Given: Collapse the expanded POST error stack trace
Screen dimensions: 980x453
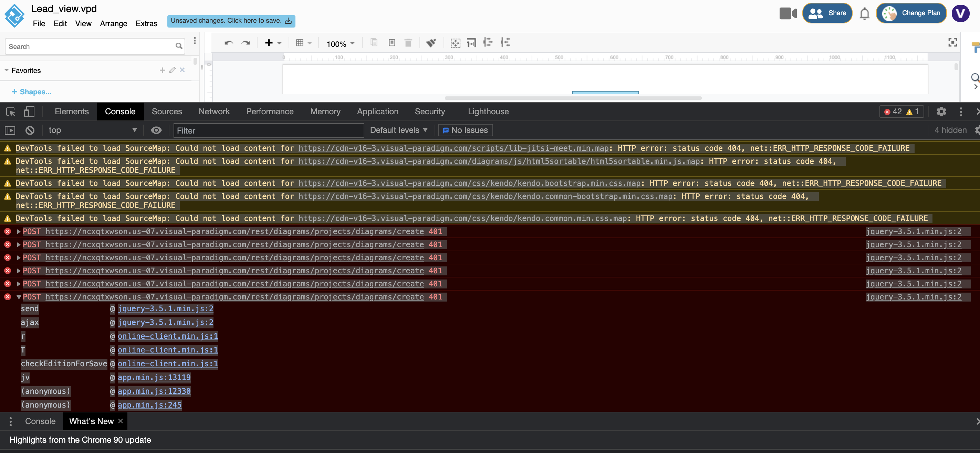Looking at the screenshot, I should [19, 297].
